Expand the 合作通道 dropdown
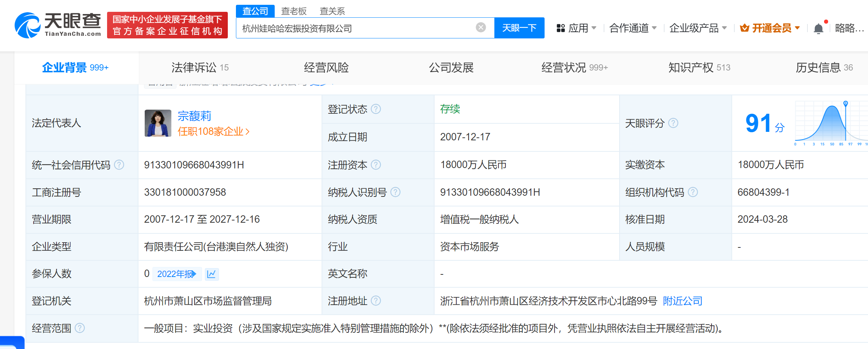 pyautogui.click(x=633, y=28)
